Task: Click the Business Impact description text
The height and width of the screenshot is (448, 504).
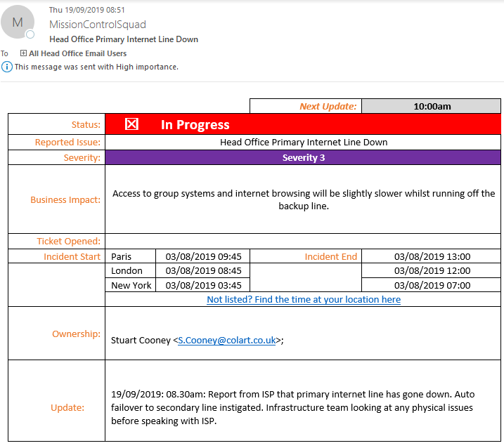Action: coord(304,199)
